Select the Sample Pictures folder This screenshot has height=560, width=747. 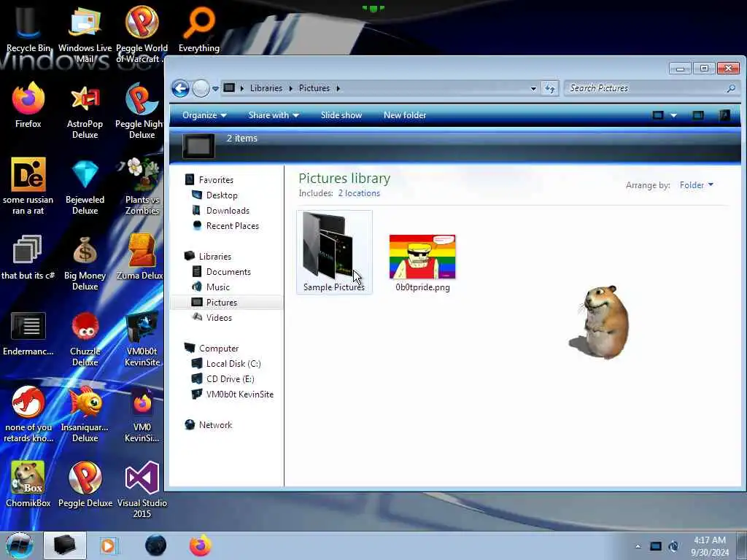tap(334, 252)
